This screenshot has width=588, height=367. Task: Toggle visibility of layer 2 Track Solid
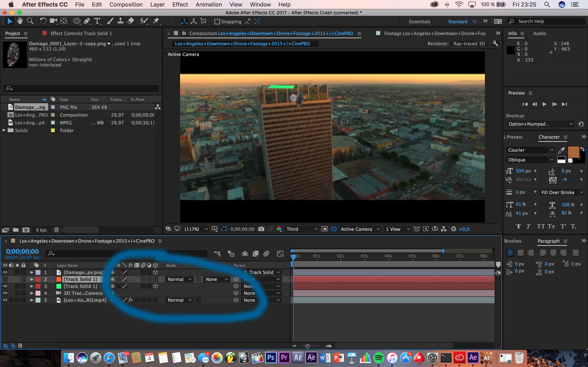(5, 279)
